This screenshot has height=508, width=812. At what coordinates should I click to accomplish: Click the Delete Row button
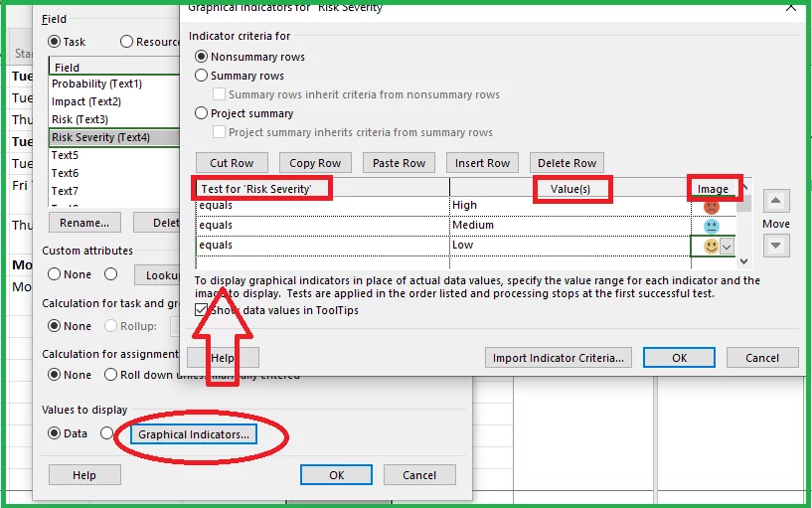(567, 163)
